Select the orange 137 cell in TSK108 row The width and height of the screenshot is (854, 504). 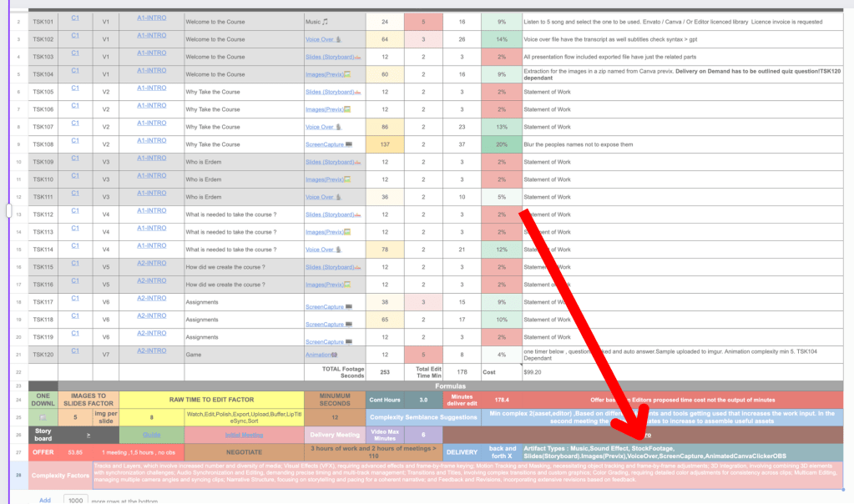[385, 144]
